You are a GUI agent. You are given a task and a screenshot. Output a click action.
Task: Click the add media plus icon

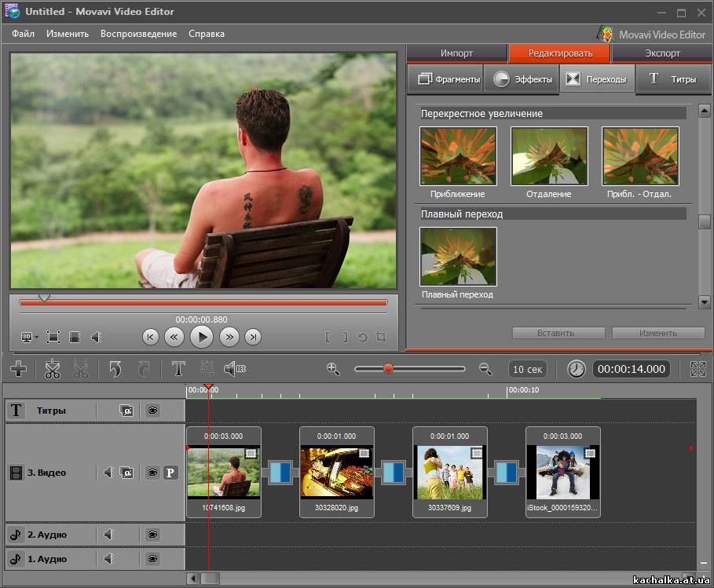pyautogui.click(x=18, y=369)
